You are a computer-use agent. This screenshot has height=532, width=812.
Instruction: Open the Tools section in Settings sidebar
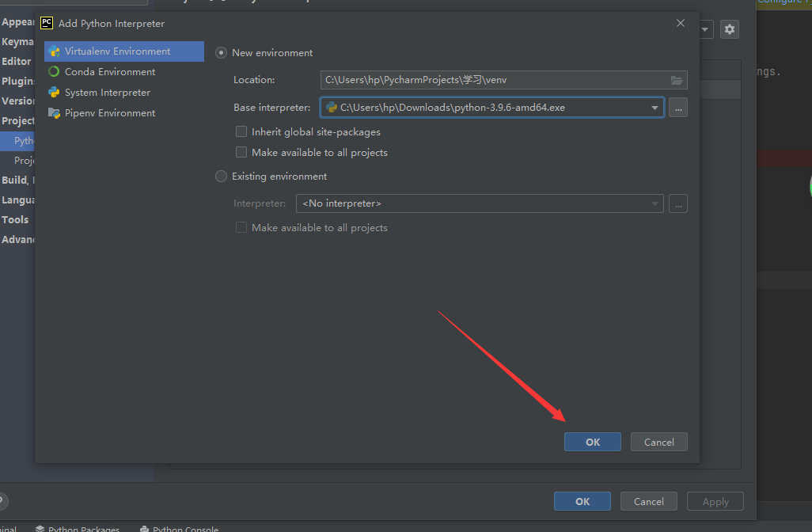point(15,219)
